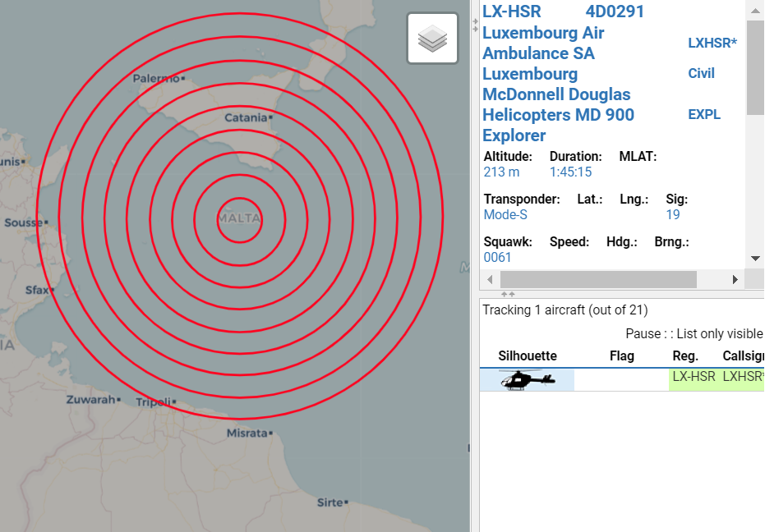Click the helicopter silhouette in the aircraft list
This screenshot has height=532, width=765.
[x=526, y=378]
